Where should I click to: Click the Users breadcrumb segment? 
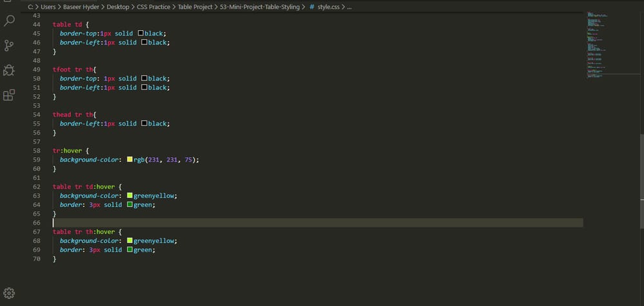coord(48,7)
